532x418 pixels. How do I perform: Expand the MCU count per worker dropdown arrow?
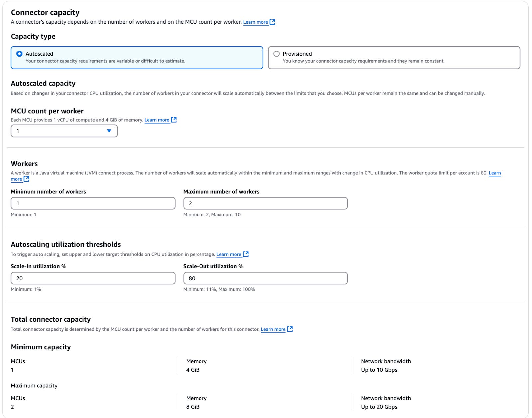(109, 131)
